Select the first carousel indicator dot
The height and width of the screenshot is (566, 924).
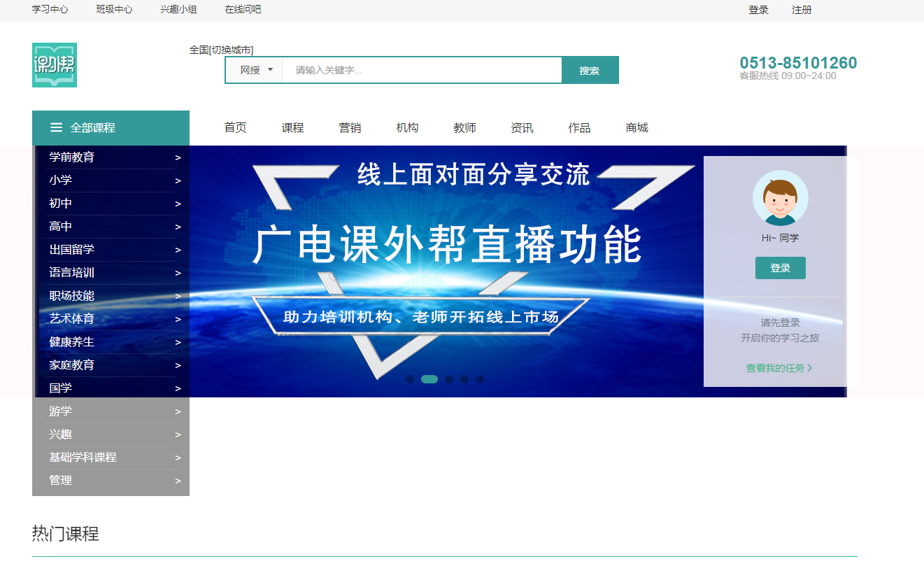click(410, 379)
